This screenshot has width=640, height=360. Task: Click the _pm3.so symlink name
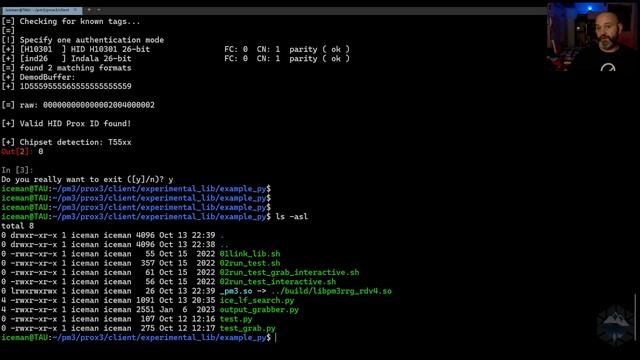tap(236, 291)
